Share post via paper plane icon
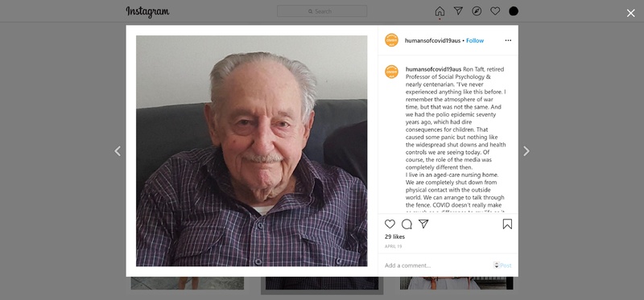This screenshot has width=644, height=300. 423,224
